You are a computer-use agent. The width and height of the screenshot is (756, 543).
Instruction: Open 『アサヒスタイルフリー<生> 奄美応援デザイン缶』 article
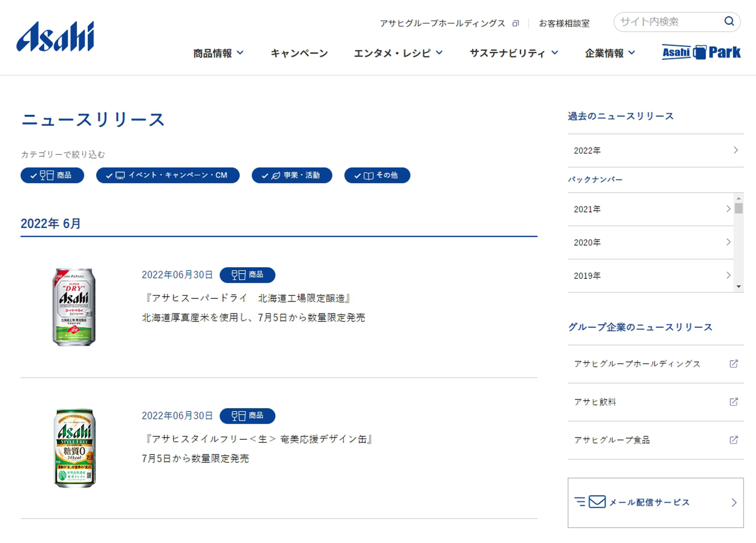tap(258, 439)
